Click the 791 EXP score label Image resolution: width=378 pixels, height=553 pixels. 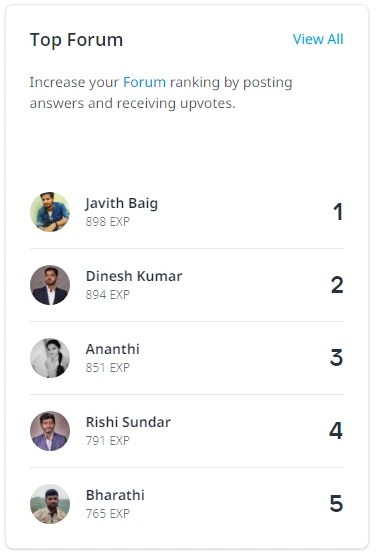click(108, 440)
